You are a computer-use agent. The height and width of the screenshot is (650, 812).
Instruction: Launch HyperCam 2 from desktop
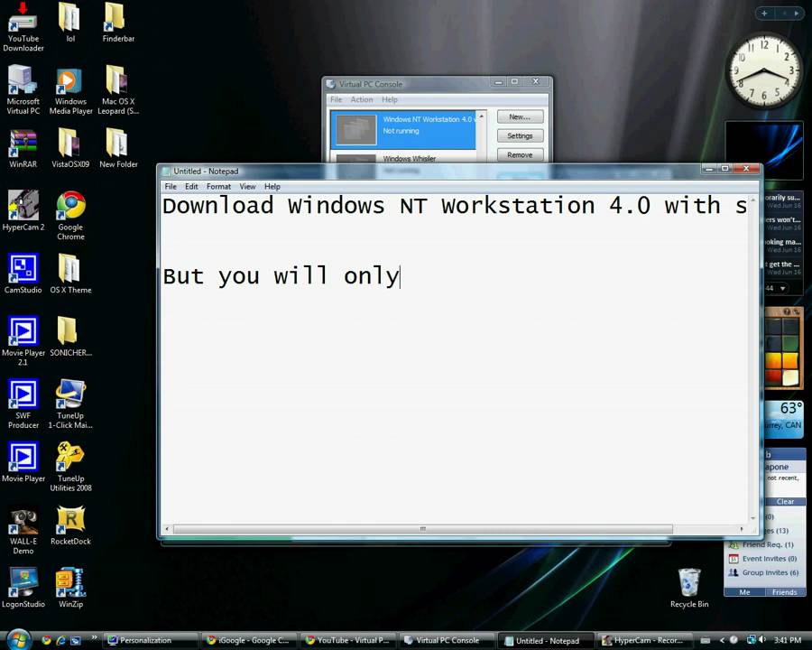pos(23,211)
